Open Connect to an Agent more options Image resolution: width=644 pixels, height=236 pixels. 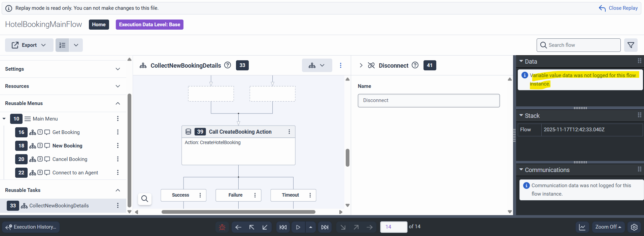118,172
